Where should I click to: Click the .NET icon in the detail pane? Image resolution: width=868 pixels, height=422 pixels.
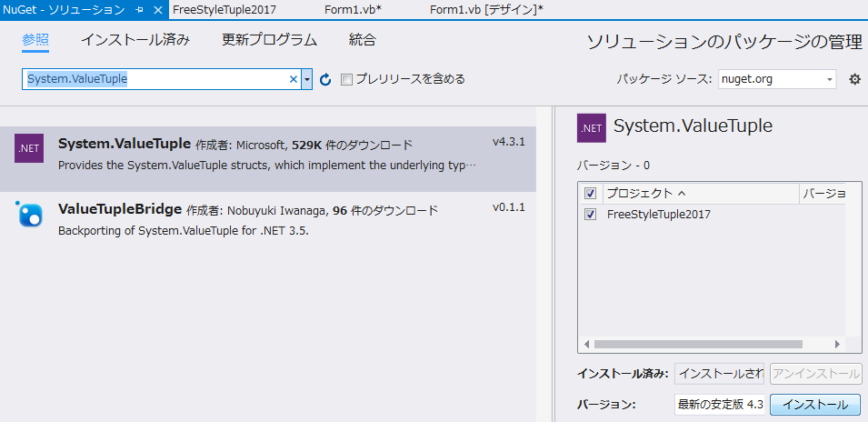(591, 128)
